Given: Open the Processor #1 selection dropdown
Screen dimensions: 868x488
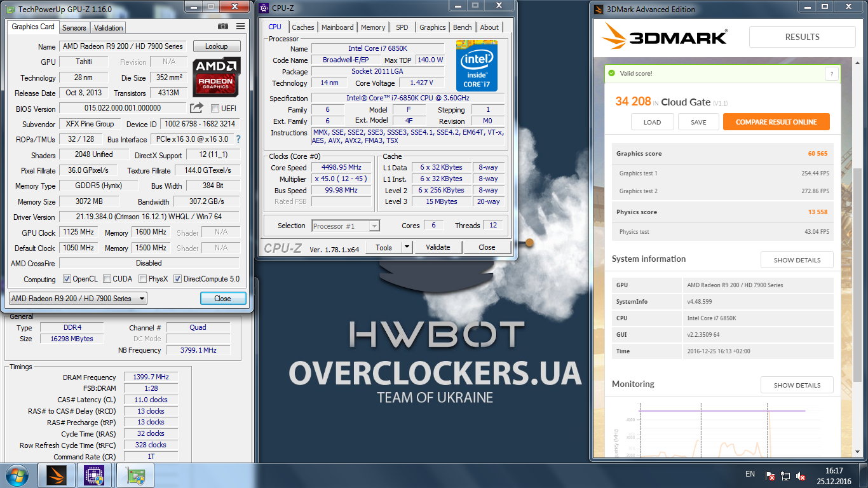Looking at the screenshot, I should pyautogui.click(x=346, y=226).
